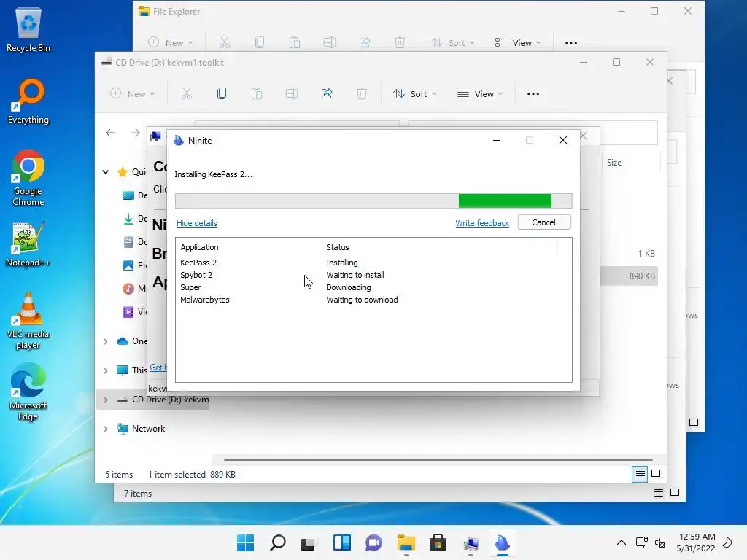This screenshot has width=747, height=560.
Task: Open Recycle Bin desktop icon
Action: pos(28,30)
